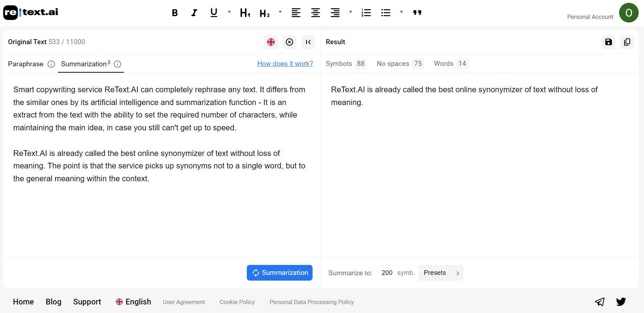644x313 pixels.
Task: Toggle underline formatting
Action: (x=214, y=13)
